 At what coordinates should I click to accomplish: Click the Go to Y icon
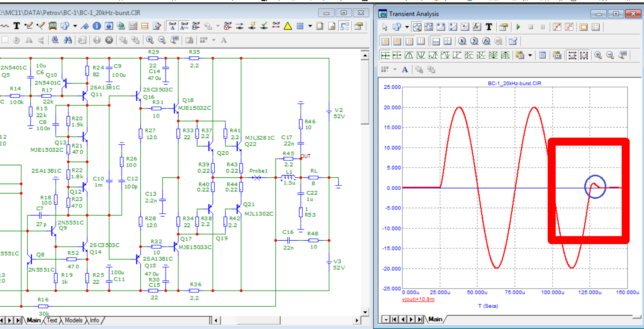click(474, 41)
